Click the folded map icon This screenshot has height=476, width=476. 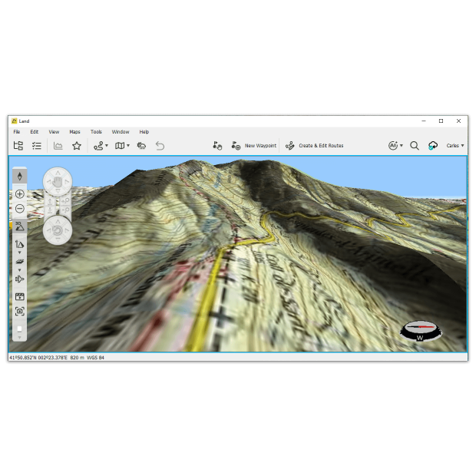(120, 146)
